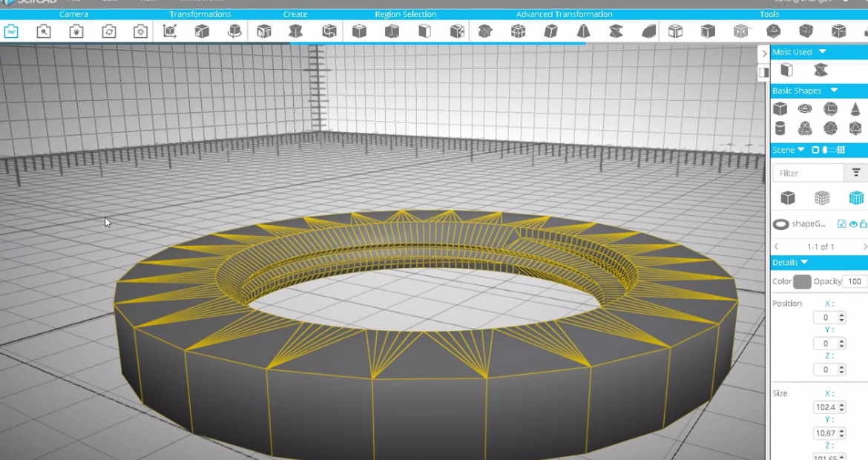Toggle the side panel layout icon
This screenshot has height=460, width=868.
[764, 72]
